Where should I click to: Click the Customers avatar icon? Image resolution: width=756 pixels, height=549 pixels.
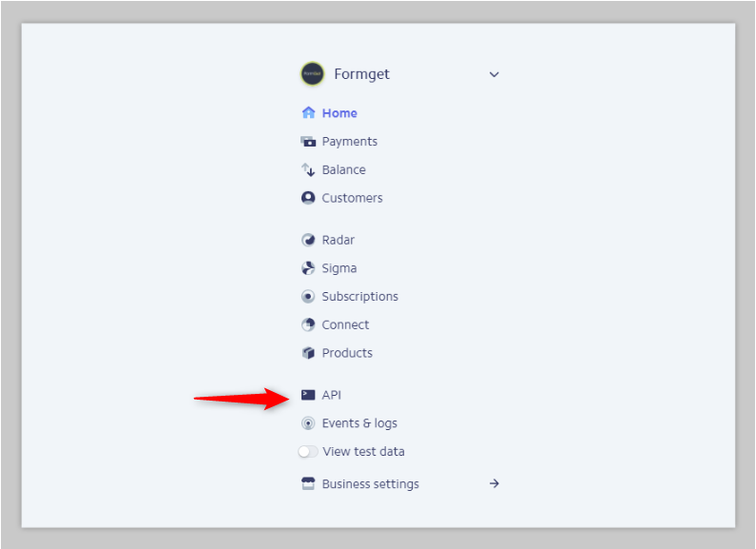(x=308, y=198)
